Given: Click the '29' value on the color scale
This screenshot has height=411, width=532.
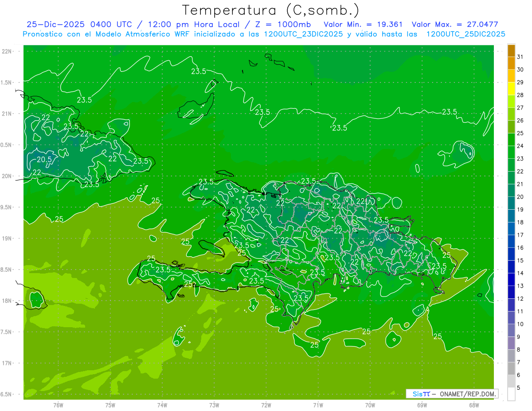Looking at the screenshot, I should (520, 82).
